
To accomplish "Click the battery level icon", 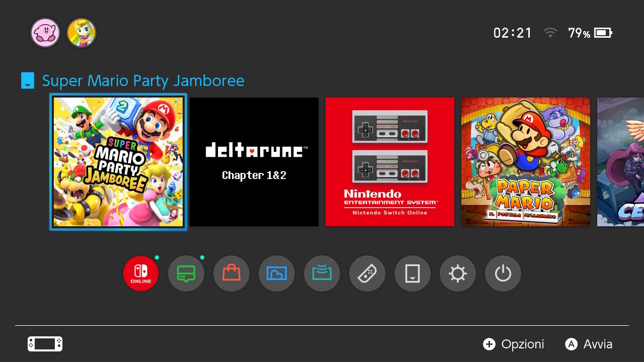I will [x=603, y=33].
